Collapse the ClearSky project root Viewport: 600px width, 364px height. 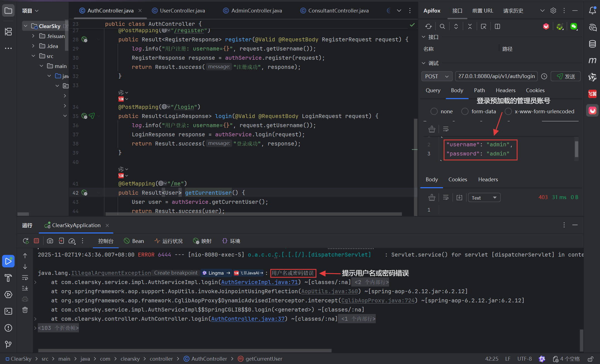[26, 26]
